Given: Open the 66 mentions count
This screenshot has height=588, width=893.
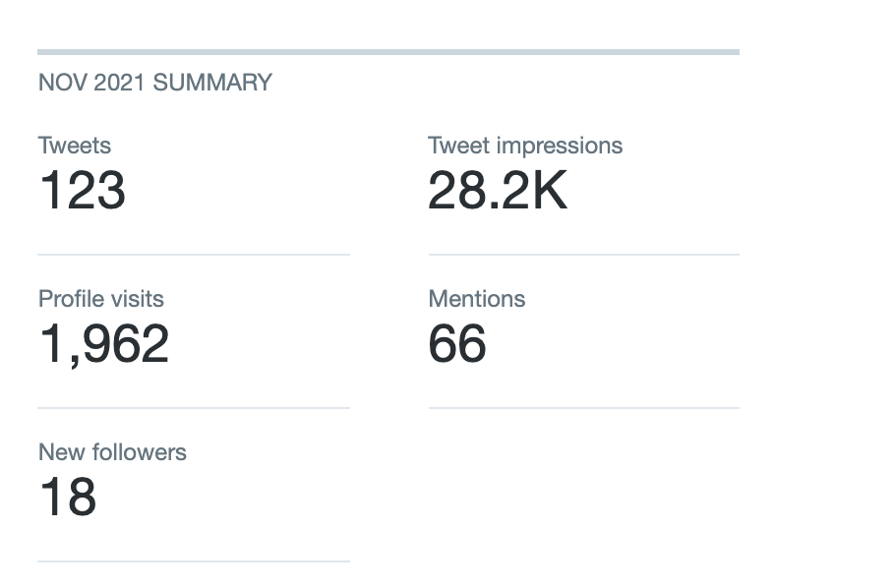Looking at the screenshot, I should 457,343.
